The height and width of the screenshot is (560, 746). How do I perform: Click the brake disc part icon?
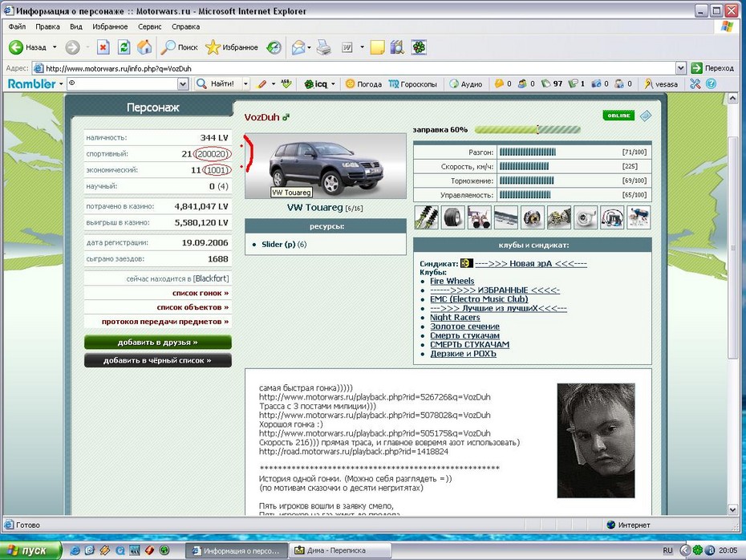[x=532, y=217]
